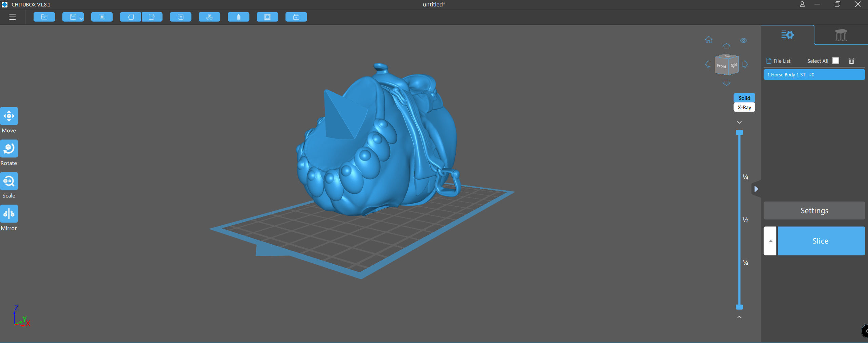Rotate view down with the down arrow
Screen dimensions: 868x343
click(726, 83)
